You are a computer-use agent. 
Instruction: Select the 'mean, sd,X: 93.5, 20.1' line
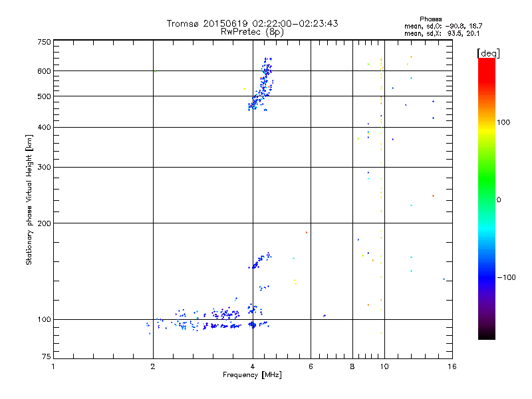pyautogui.click(x=442, y=33)
